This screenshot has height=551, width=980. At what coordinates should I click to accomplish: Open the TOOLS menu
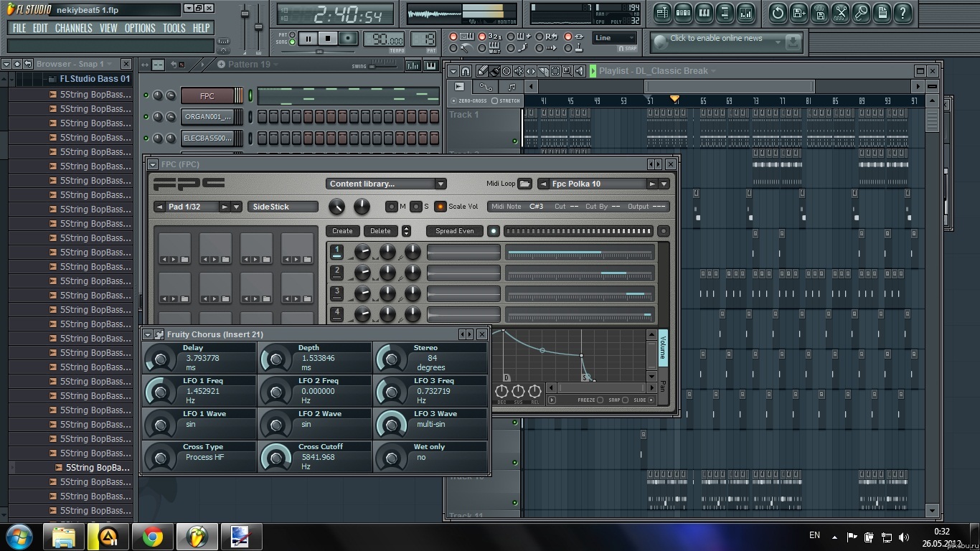[x=174, y=28]
